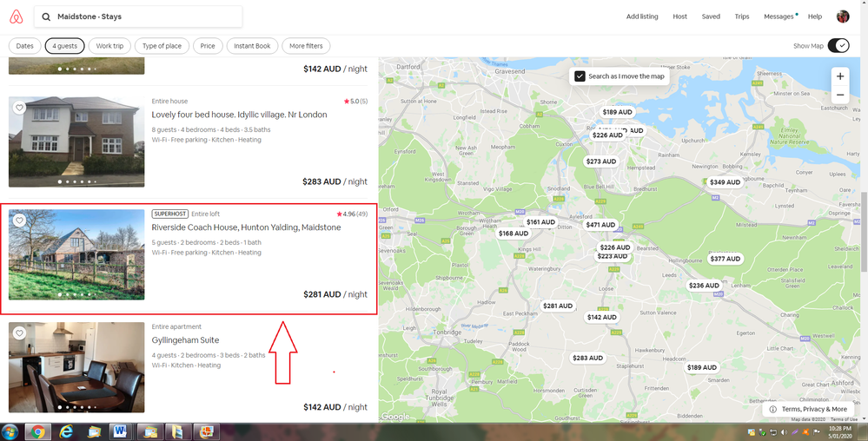
Task: Select the $471 AUD map price marker
Action: 600,225
